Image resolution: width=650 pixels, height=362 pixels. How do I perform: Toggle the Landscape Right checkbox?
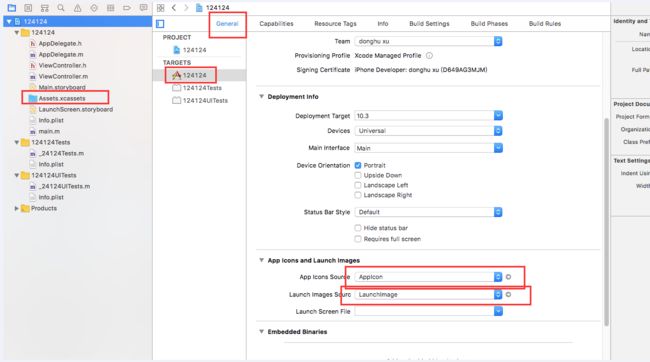(358, 195)
